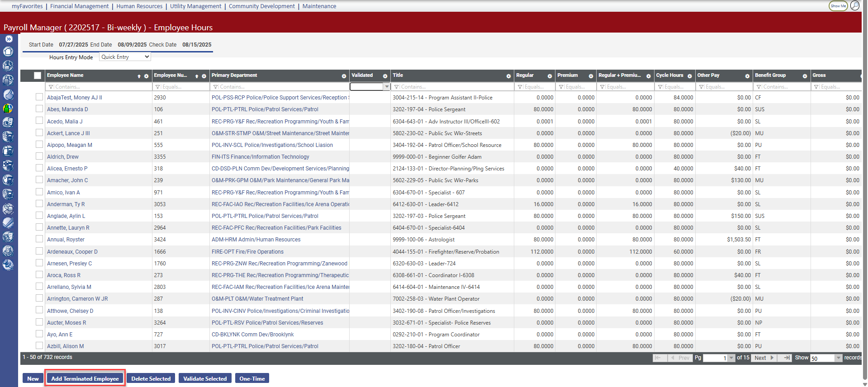
Task: Open the Show Me help icon
Action: (x=838, y=6)
